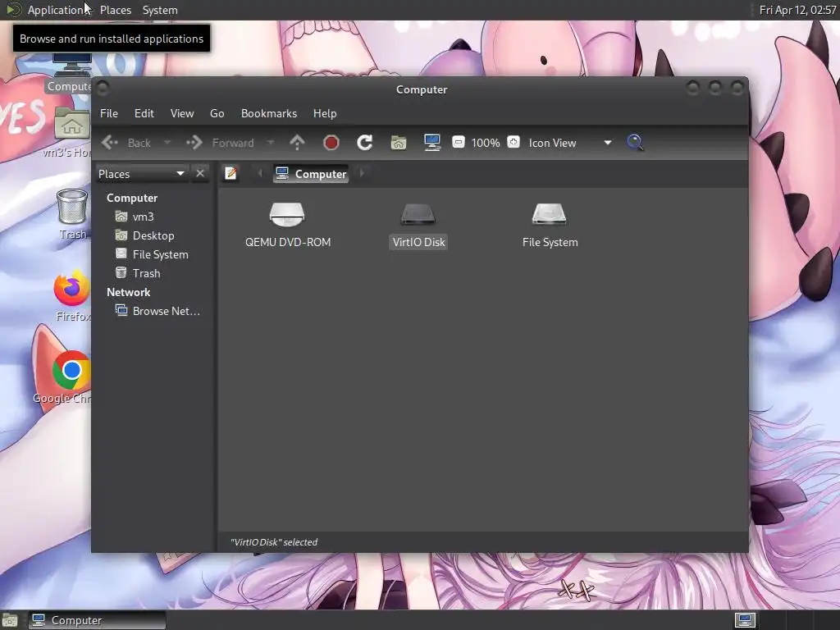Click the Computer heading in Places sidebar
The image size is (840, 630).
[x=132, y=198]
